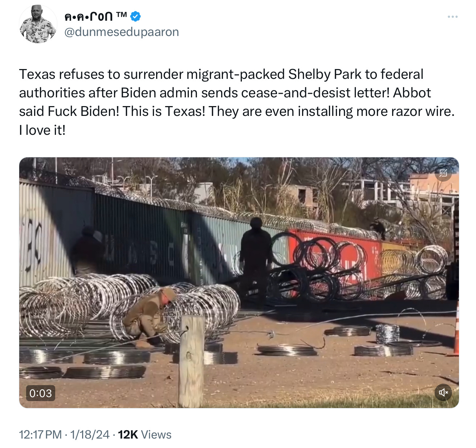Toggle closed captions on the video

point(443,173)
